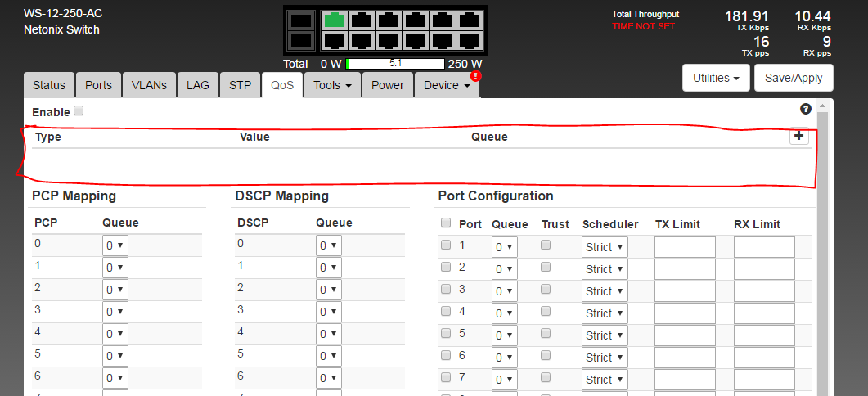The width and height of the screenshot is (868, 396).
Task: Click the TX Limit field for port 1
Action: tap(685, 247)
